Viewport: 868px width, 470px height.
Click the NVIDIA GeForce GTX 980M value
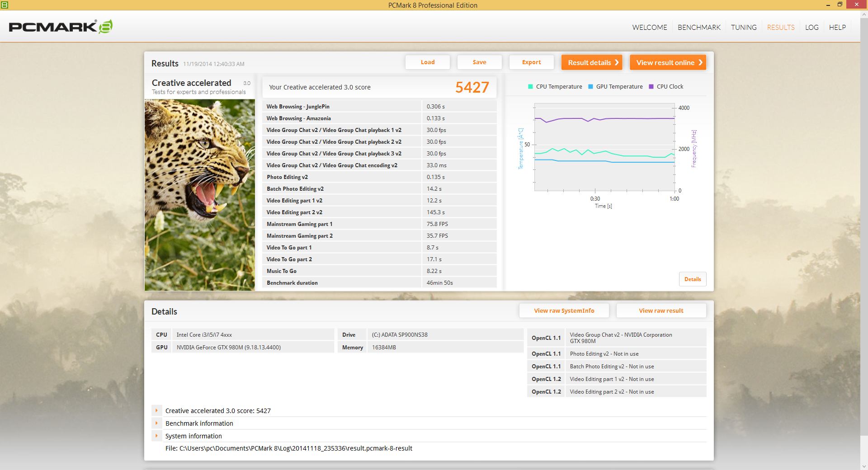pyautogui.click(x=228, y=348)
